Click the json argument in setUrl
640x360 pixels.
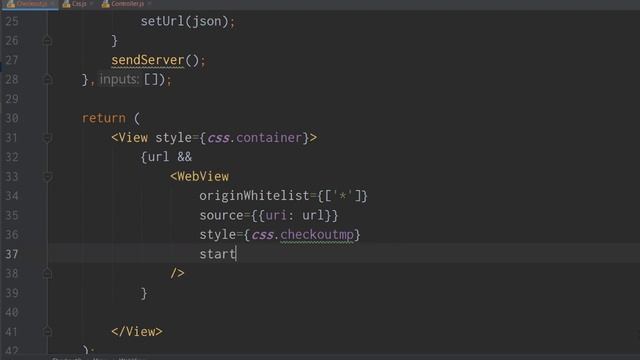pos(207,22)
